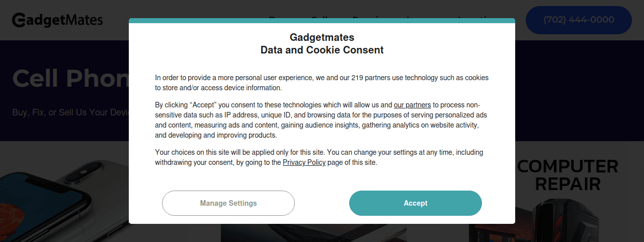Viewport: 644px width, 242px height.
Task: Click the "G" emblem in the GadgetMates logo
Action: coord(19,20)
